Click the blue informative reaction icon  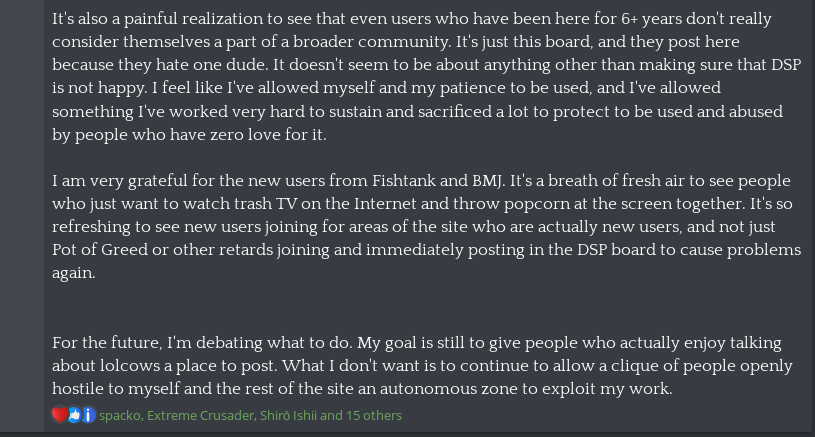88,415
